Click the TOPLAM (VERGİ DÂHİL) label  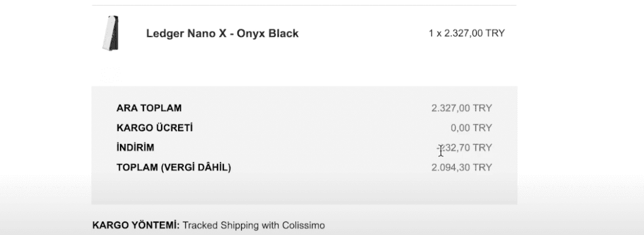[174, 167]
